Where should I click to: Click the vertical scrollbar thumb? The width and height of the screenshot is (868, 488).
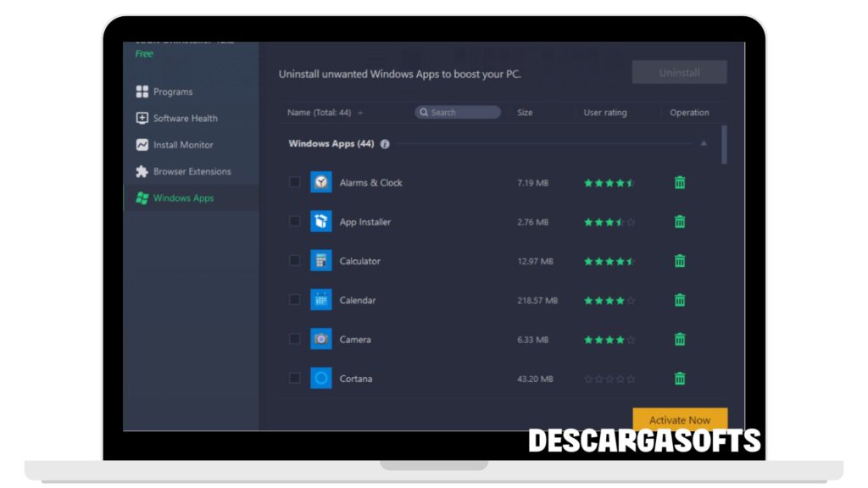pos(724,145)
